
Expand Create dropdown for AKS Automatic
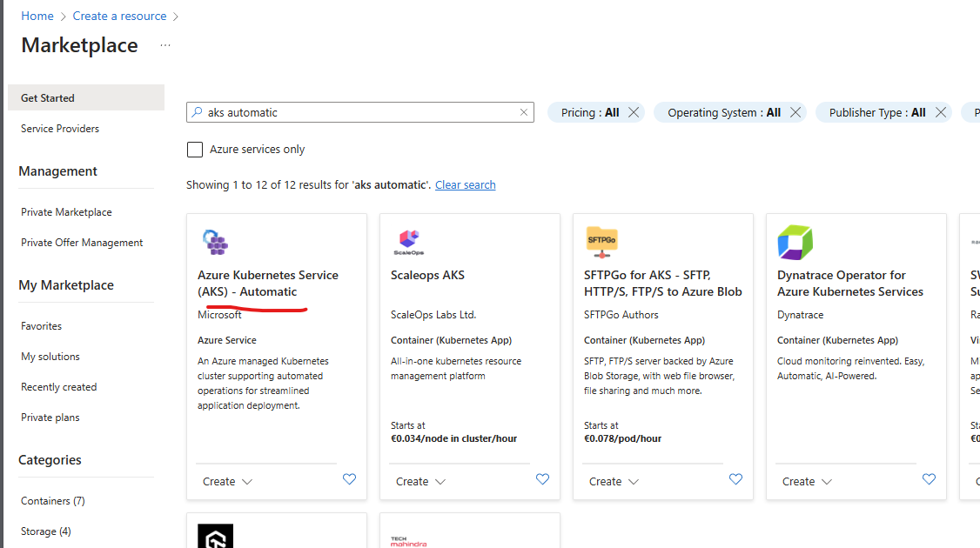tap(227, 482)
